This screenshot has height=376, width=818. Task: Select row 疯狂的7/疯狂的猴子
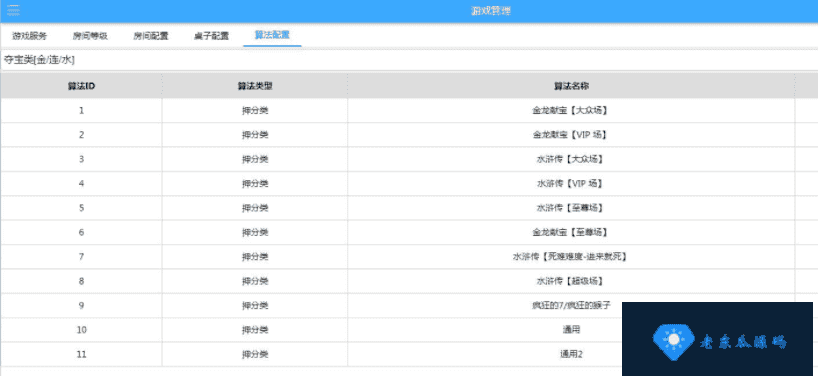pyautogui.click(x=409, y=305)
